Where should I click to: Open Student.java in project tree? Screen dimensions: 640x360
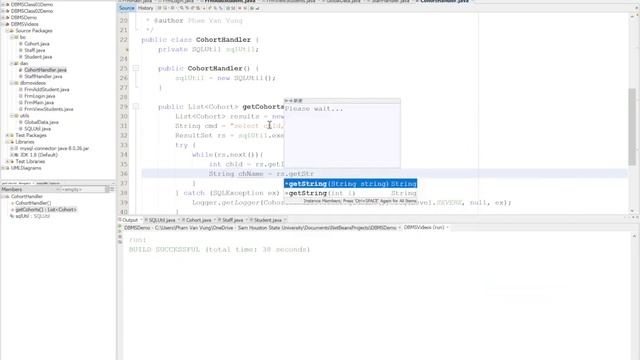(x=38, y=57)
